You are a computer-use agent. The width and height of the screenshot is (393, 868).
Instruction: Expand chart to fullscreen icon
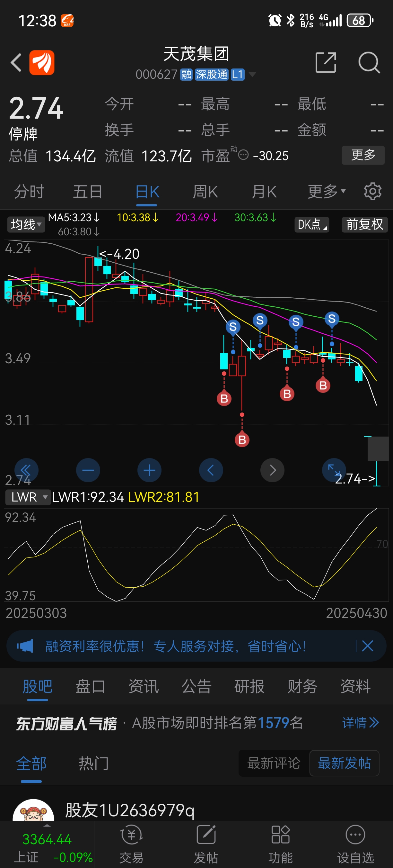[334, 469]
